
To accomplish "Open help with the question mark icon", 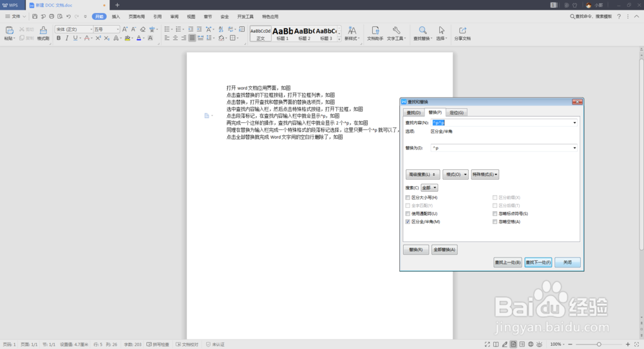I will coord(619,17).
